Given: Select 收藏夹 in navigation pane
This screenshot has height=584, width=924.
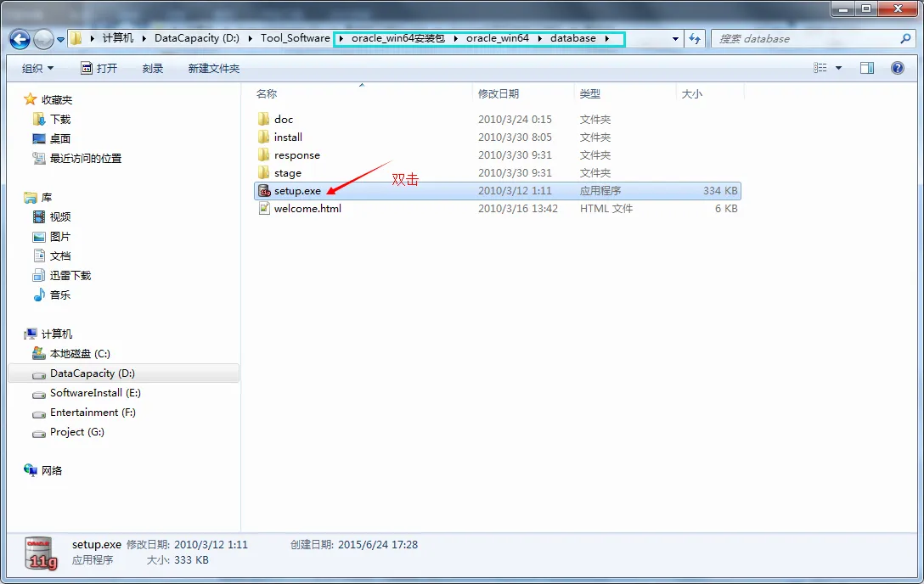Looking at the screenshot, I should (x=57, y=99).
